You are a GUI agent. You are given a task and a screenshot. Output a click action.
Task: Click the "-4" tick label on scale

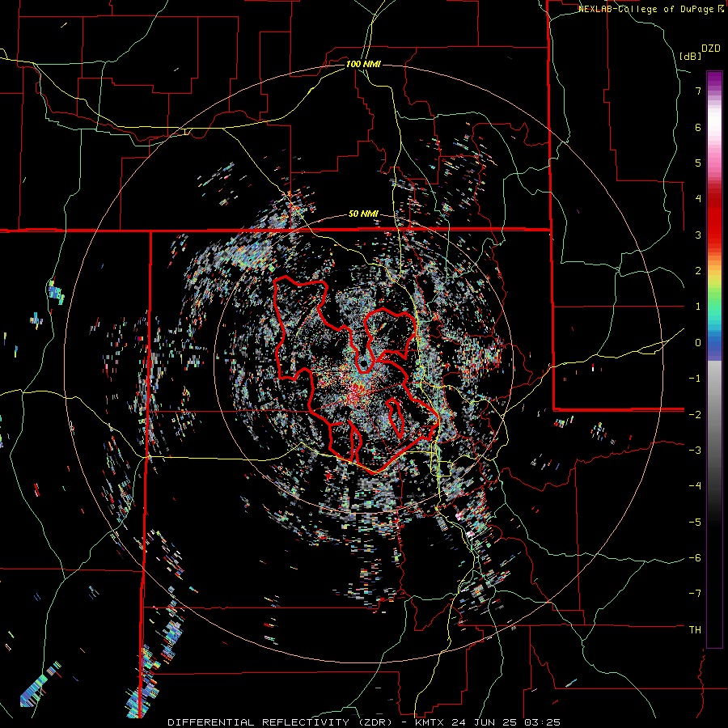[x=695, y=486]
